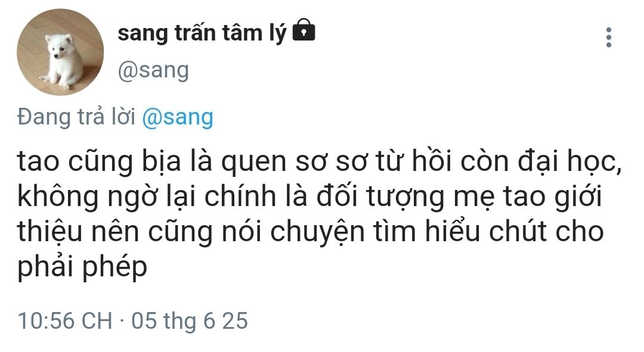Open the blue @sang mention in reply line

coord(178,117)
